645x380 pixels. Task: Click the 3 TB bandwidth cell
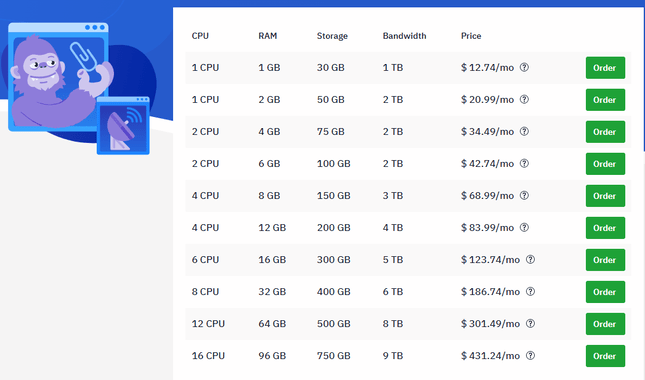click(x=393, y=196)
